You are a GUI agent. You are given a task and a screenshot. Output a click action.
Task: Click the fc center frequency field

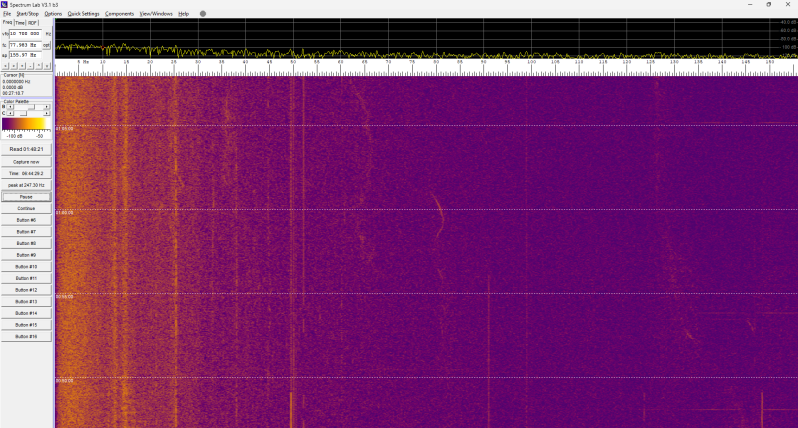(25, 45)
